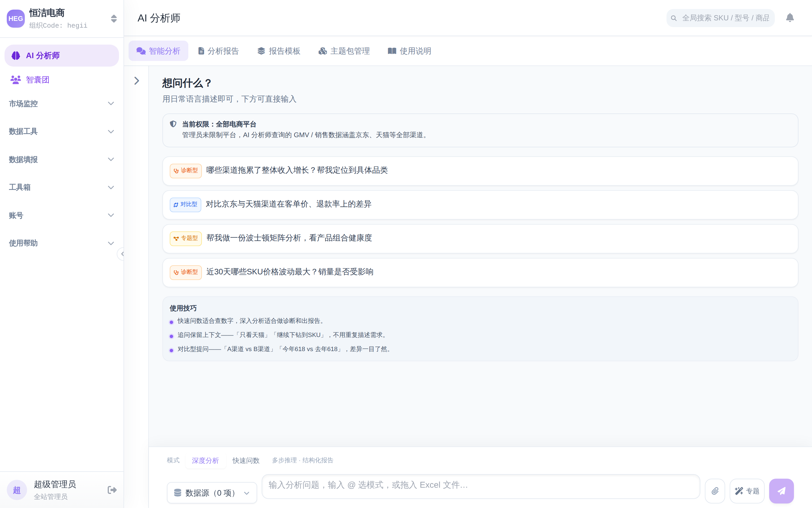Image resolution: width=812 pixels, height=508 pixels.
Task: Open notifications via the bell icon
Action: tap(790, 17)
